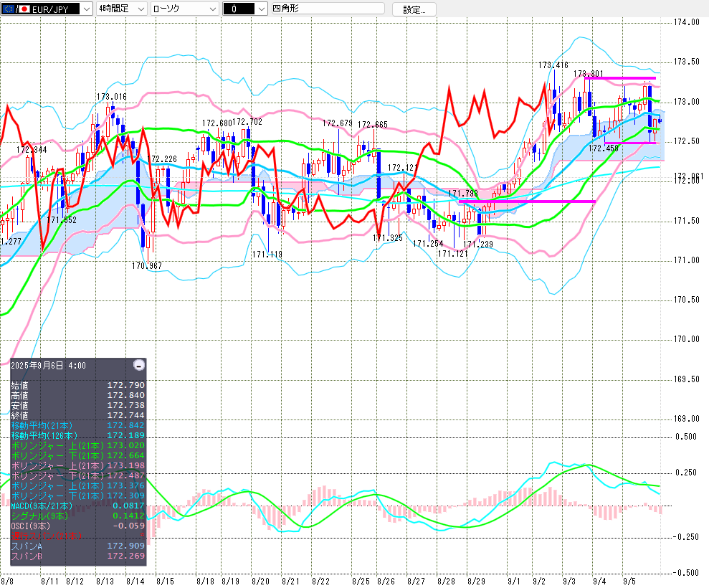The image size is (709, 588).
Task: Click the 8/20 date axis label
Action: tap(260, 582)
